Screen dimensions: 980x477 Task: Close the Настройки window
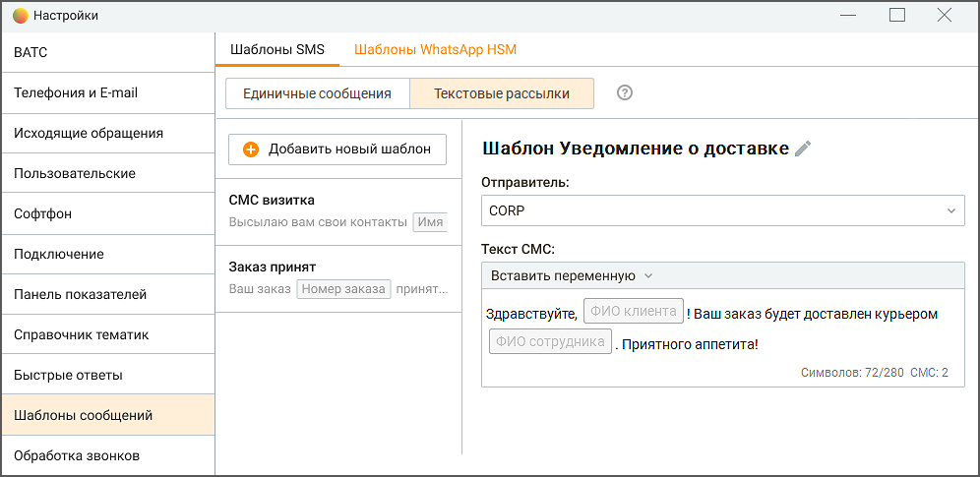[x=945, y=16]
